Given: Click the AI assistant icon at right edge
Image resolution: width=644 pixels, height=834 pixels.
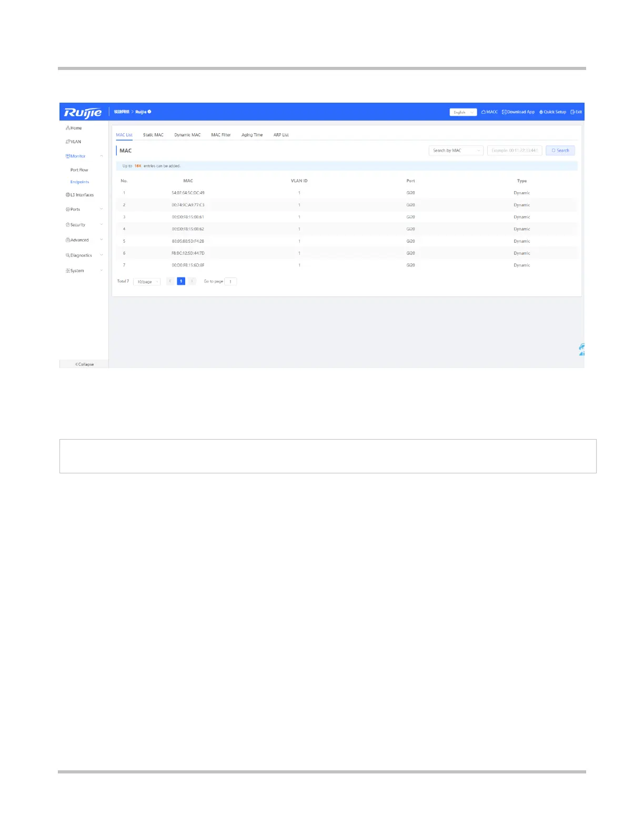Looking at the screenshot, I should coord(581,350).
